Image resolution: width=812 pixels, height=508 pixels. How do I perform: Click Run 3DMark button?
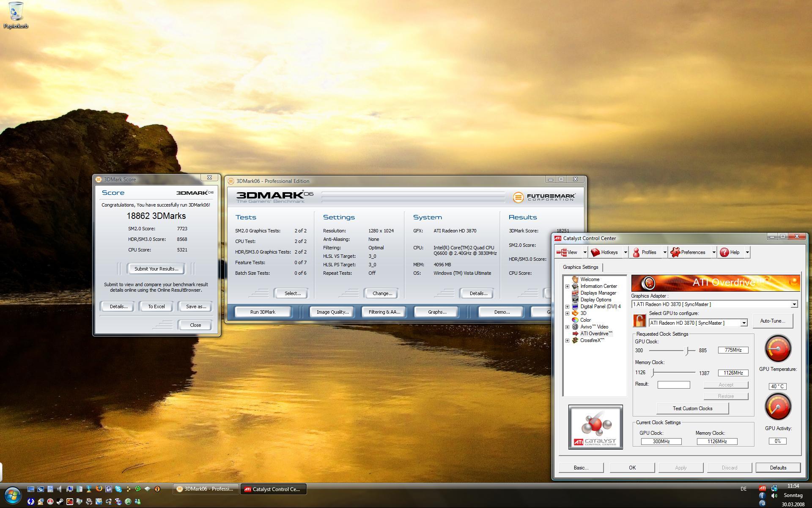click(x=263, y=312)
